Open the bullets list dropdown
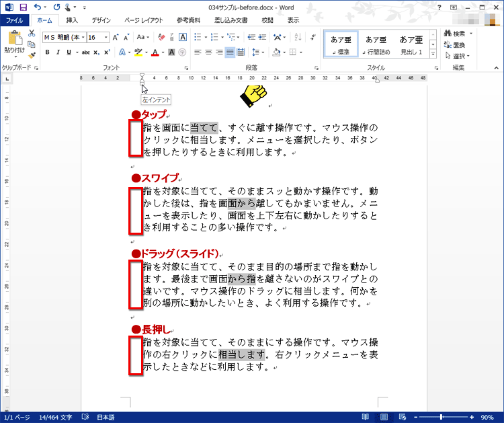This screenshot has height=423, width=504. (206, 37)
